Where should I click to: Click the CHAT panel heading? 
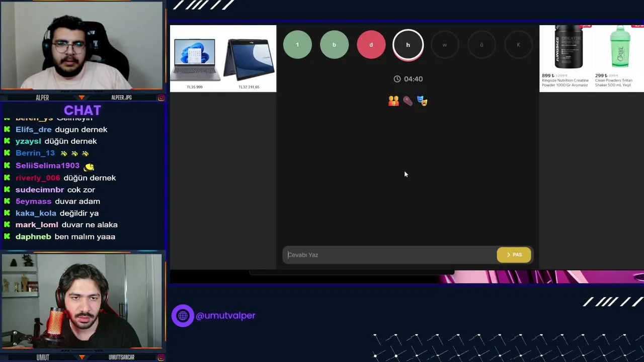[x=83, y=111]
